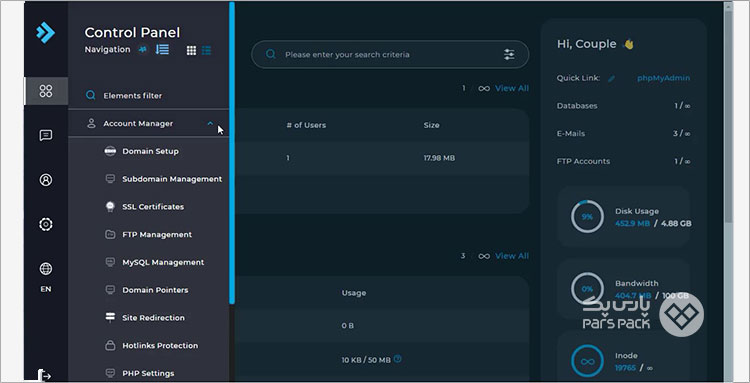This screenshot has width=750, height=383.
Task: Click the '# of Users' column header
Action: tap(306, 125)
